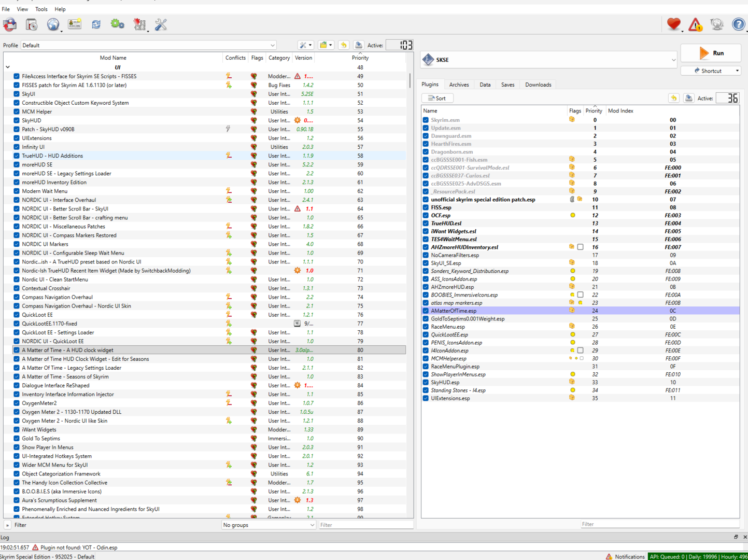Click the Sort plugins button
This screenshot has height=560, width=748.
coord(437,98)
